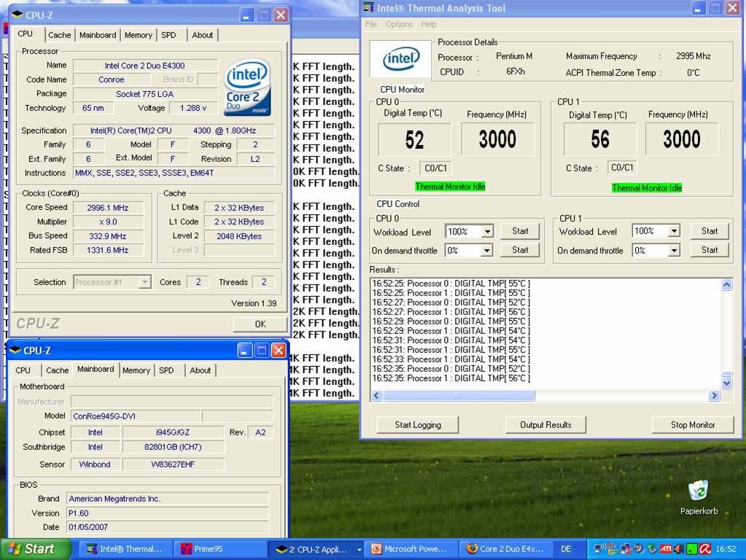This screenshot has width=746, height=560.
Task: Start CPU 1 on demand throttle
Action: coord(710,250)
